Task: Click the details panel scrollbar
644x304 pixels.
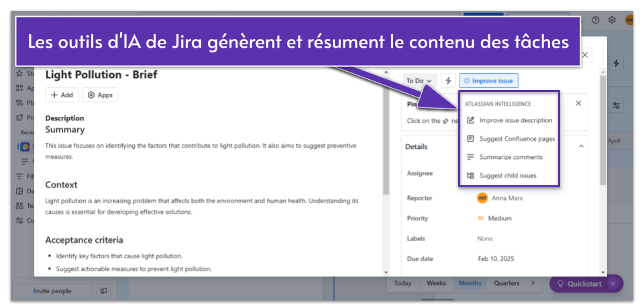Action: [603, 130]
